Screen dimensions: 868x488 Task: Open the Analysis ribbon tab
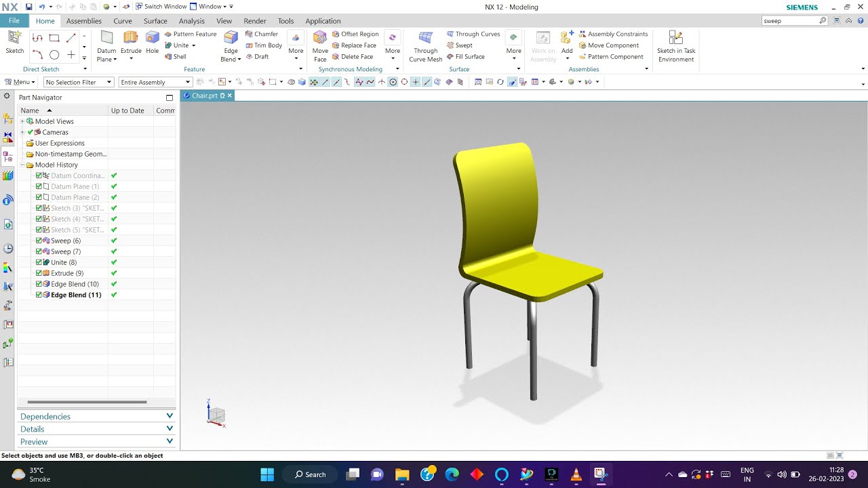pyautogui.click(x=192, y=21)
